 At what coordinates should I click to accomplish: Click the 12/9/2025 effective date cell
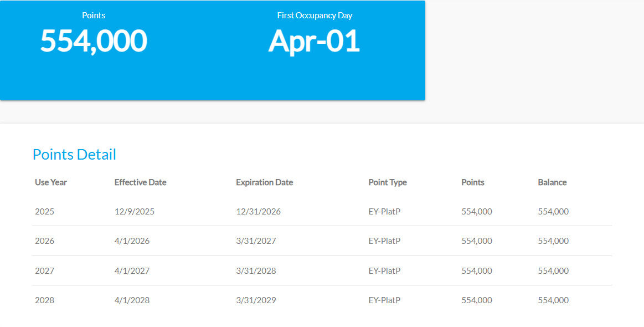(x=135, y=212)
